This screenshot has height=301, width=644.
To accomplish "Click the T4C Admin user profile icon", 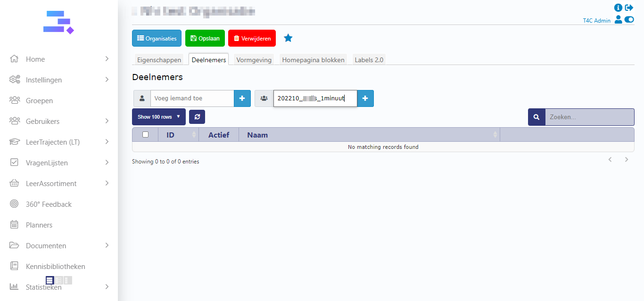I will coord(618,20).
